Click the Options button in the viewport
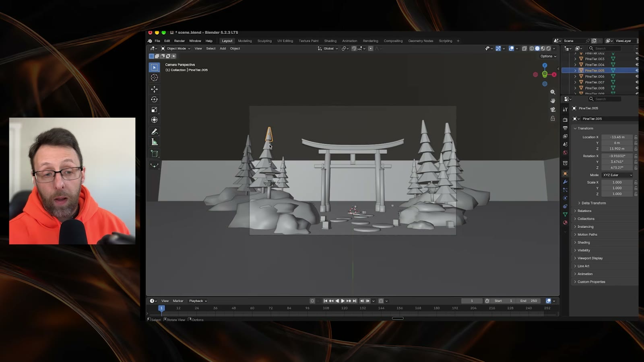 [x=548, y=56]
